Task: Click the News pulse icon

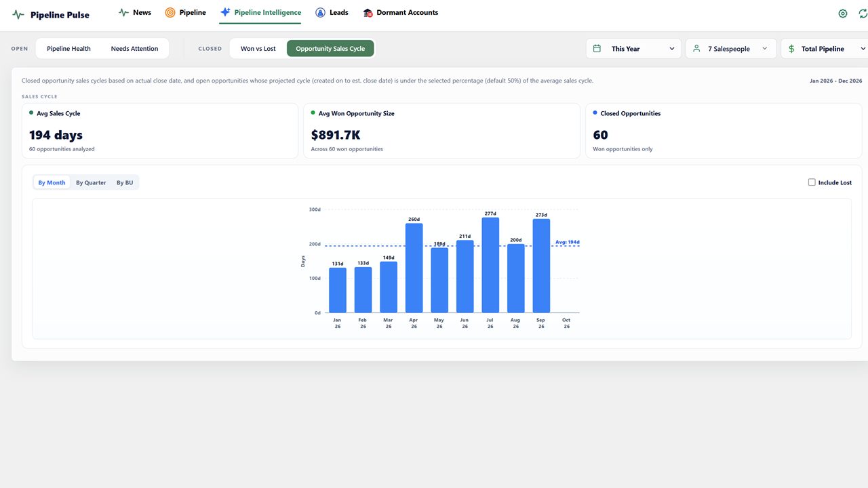Action: point(123,12)
